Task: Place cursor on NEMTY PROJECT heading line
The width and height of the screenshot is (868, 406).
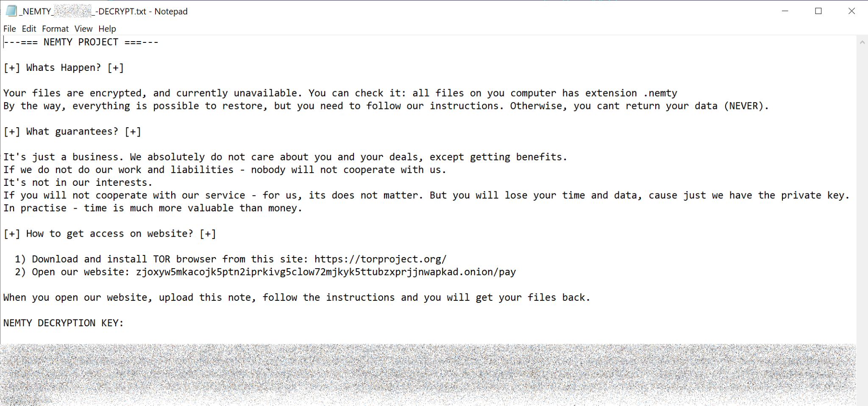Action: [81, 42]
